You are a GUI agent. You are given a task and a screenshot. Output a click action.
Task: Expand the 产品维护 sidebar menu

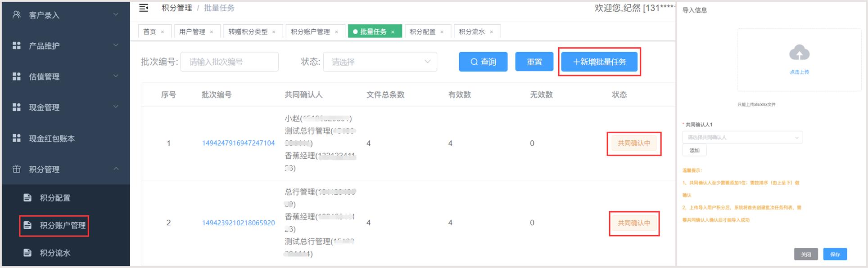tap(65, 45)
